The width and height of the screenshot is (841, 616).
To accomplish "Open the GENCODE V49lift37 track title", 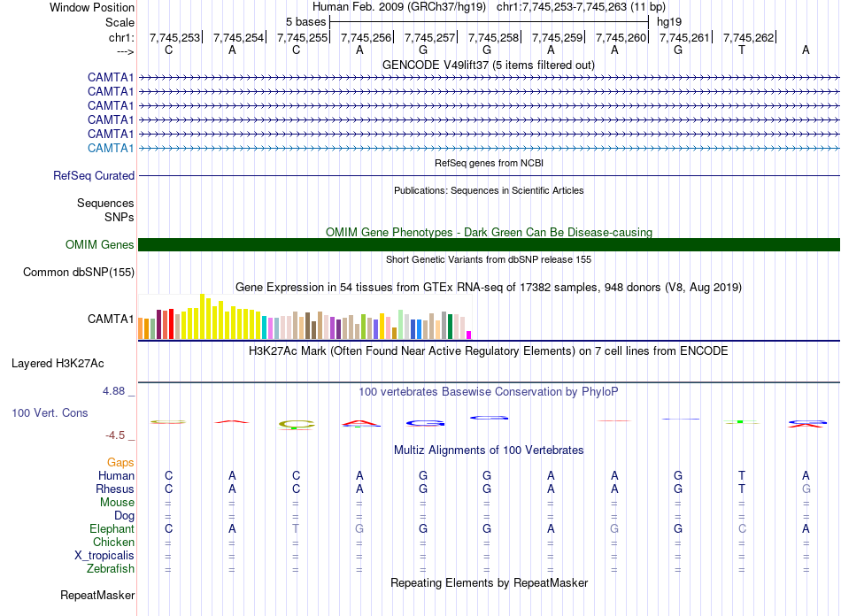I will point(488,65).
